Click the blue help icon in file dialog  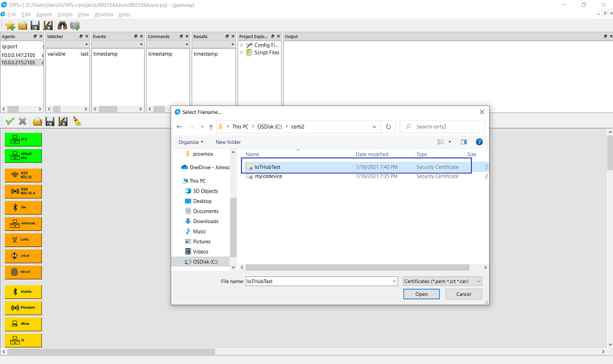click(x=479, y=142)
